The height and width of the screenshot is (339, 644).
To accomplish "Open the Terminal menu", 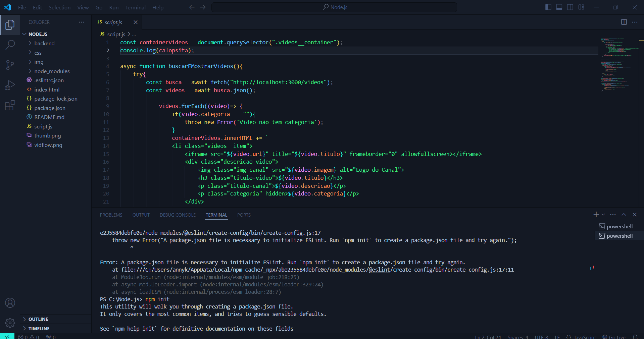I will point(135,7).
